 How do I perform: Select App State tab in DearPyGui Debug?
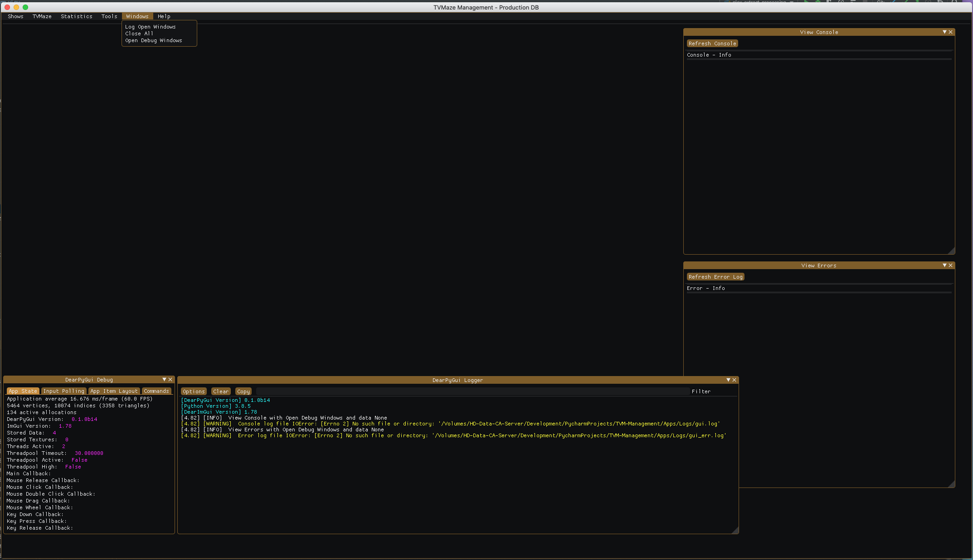coord(23,391)
